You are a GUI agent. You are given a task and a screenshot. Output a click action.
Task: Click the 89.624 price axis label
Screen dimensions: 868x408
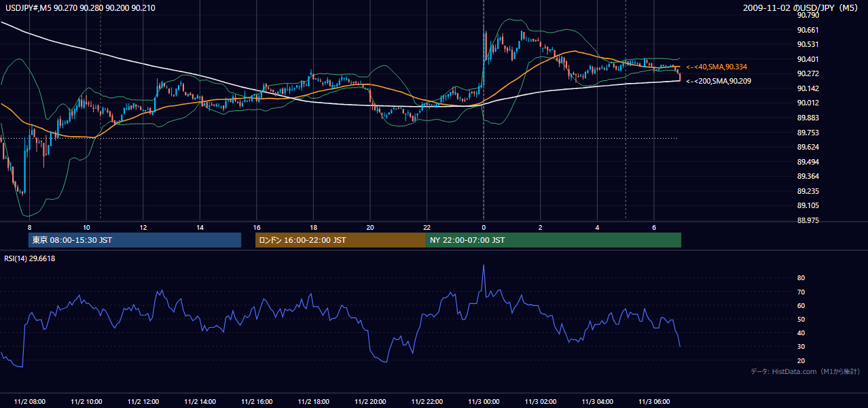(808, 147)
